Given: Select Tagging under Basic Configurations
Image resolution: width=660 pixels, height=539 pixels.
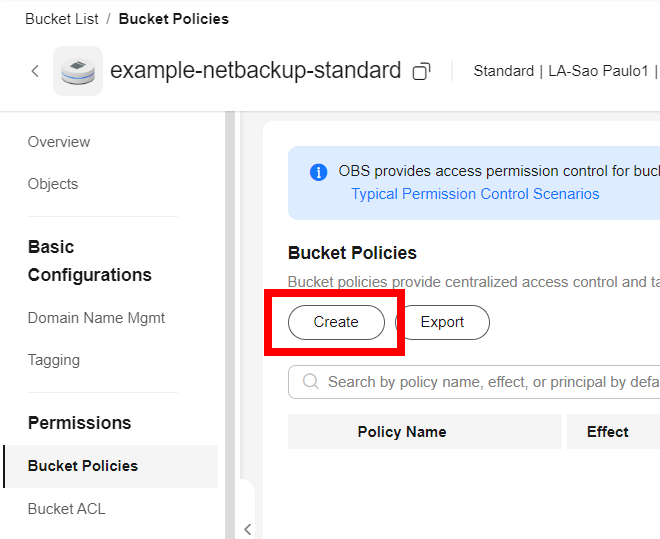Looking at the screenshot, I should click(x=54, y=360).
